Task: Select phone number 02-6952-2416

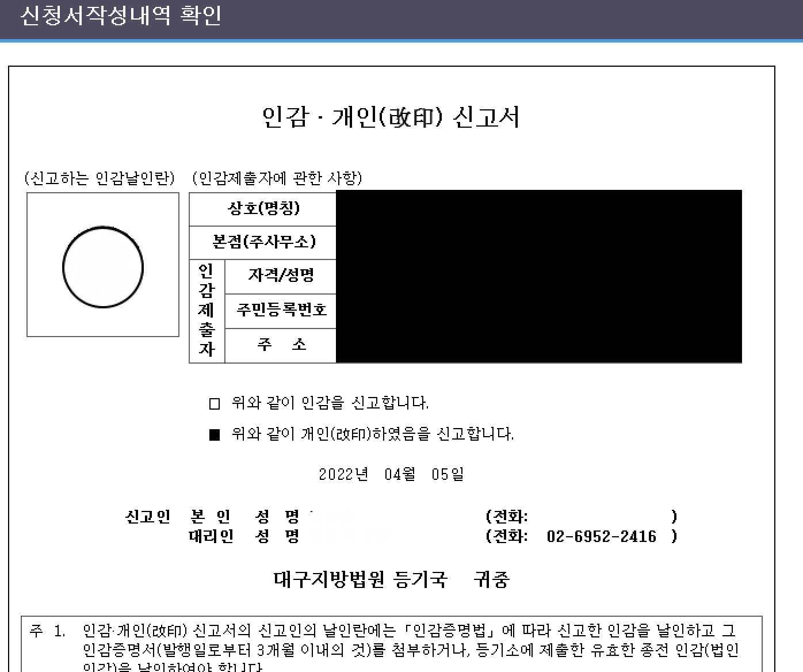Action: tap(598, 536)
